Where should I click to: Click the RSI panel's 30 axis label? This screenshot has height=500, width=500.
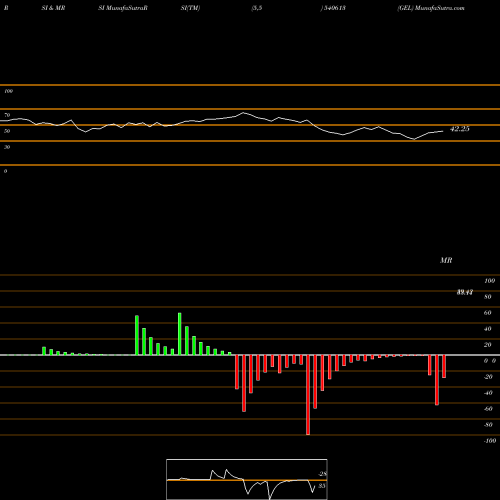(7, 147)
